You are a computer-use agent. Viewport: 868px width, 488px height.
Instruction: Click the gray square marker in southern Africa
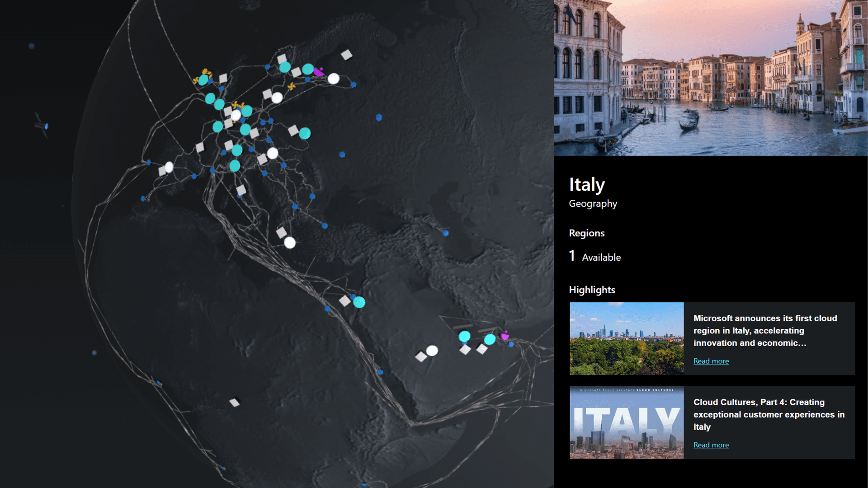[235, 403]
